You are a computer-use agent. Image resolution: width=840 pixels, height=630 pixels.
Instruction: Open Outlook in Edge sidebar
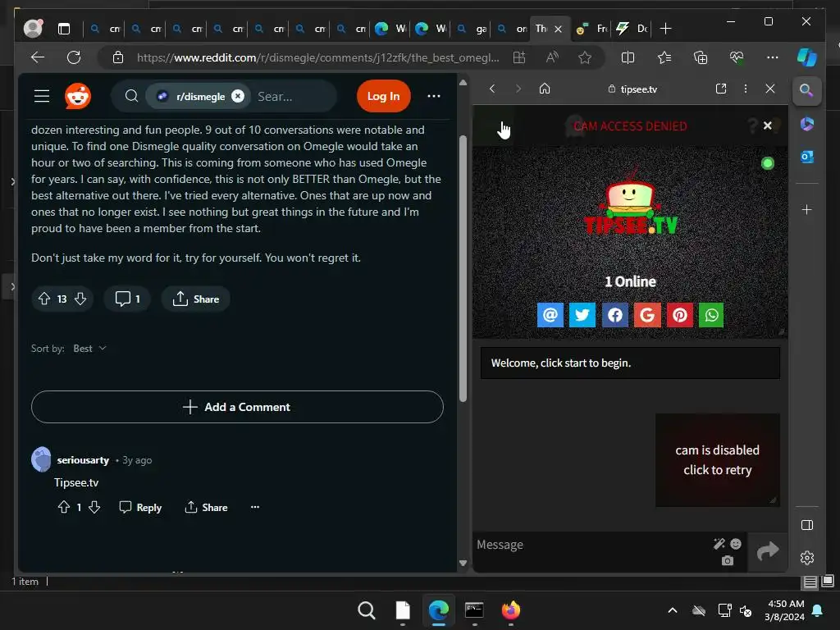pyautogui.click(x=807, y=157)
